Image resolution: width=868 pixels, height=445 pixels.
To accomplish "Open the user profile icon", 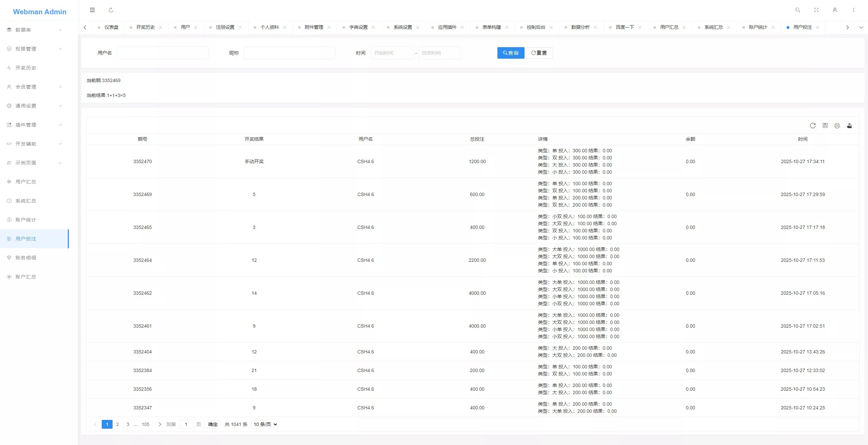I will [x=835, y=10].
